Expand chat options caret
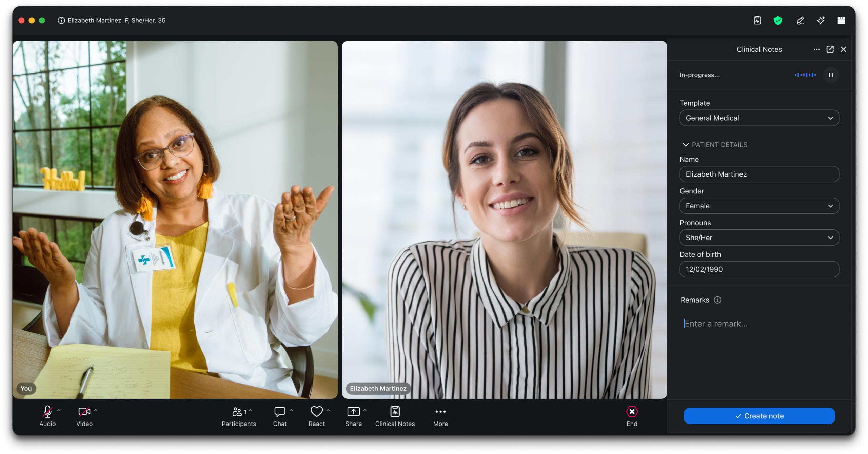 coord(291,411)
